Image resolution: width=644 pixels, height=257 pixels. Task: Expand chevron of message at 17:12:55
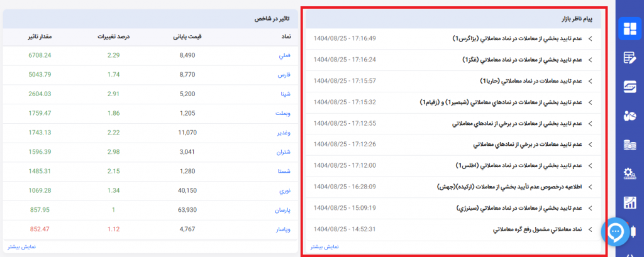click(591, 124)
